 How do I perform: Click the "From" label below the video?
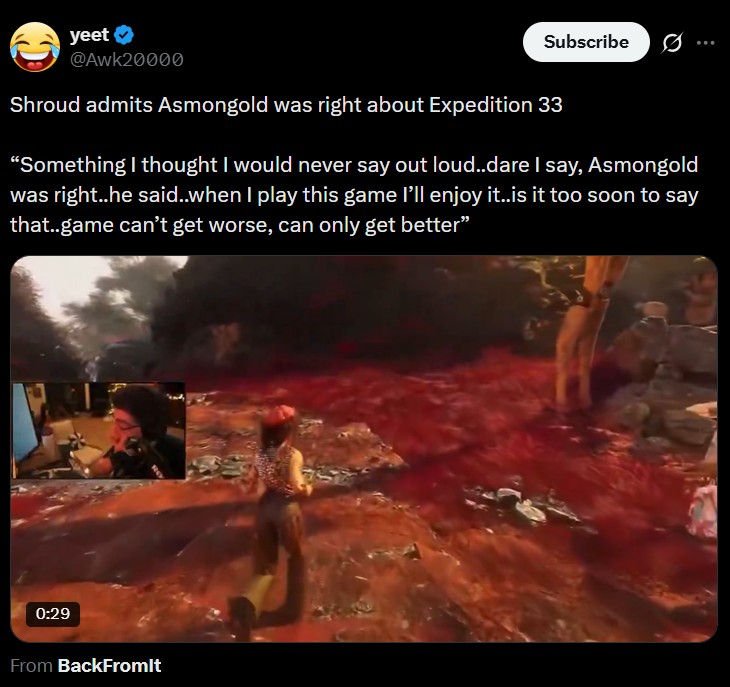point(31,666)
